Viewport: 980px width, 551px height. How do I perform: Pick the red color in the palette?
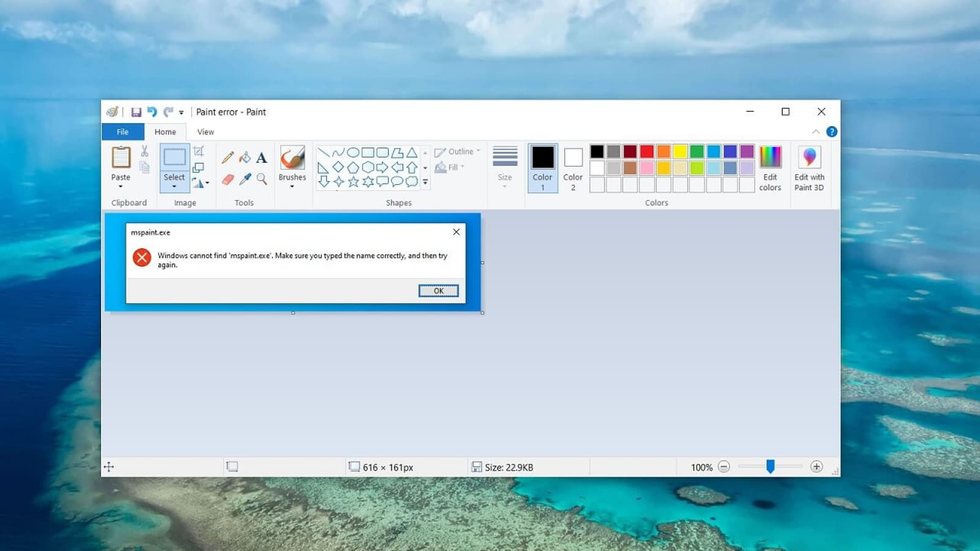click(x=647, y=151)
